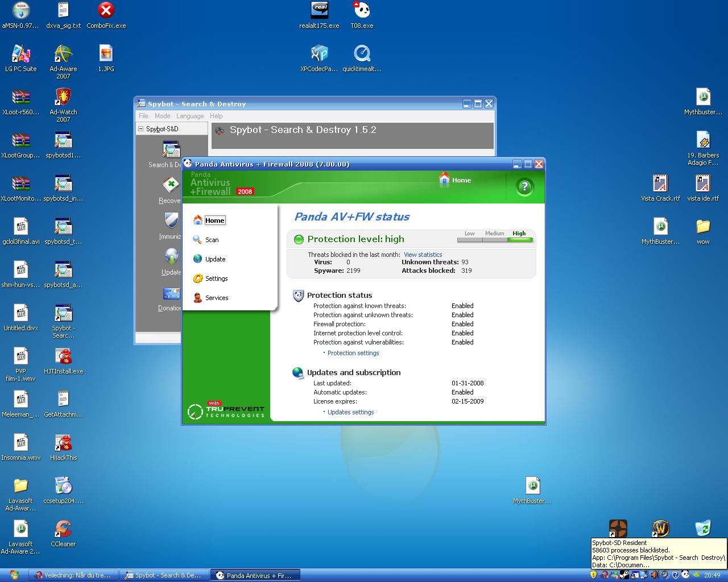Image resolution: width=728 pixels, height=582 pixels.
Task: Collapse the Spybot-S&D tree section
Action: point(140,129)
